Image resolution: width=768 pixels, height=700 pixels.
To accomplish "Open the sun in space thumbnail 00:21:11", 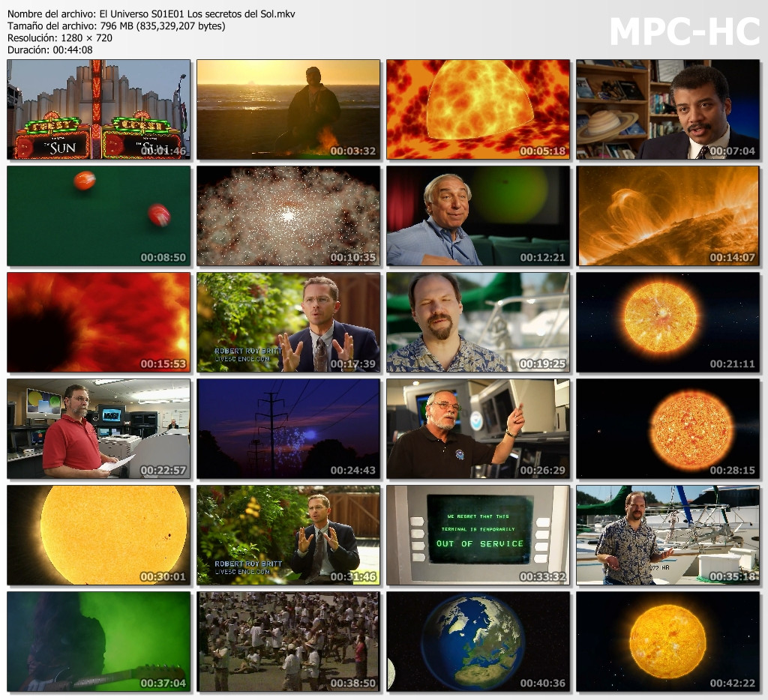I will pos(668,322).
